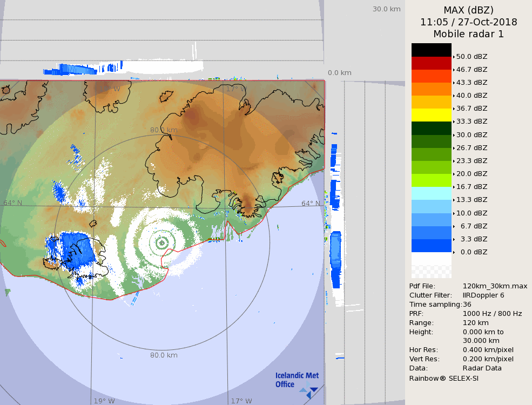The width and height of the screenshot is (532, 405).
Task: Choose the light cyan 13.3 dBZ swatch
Action: tap(431, 193)
